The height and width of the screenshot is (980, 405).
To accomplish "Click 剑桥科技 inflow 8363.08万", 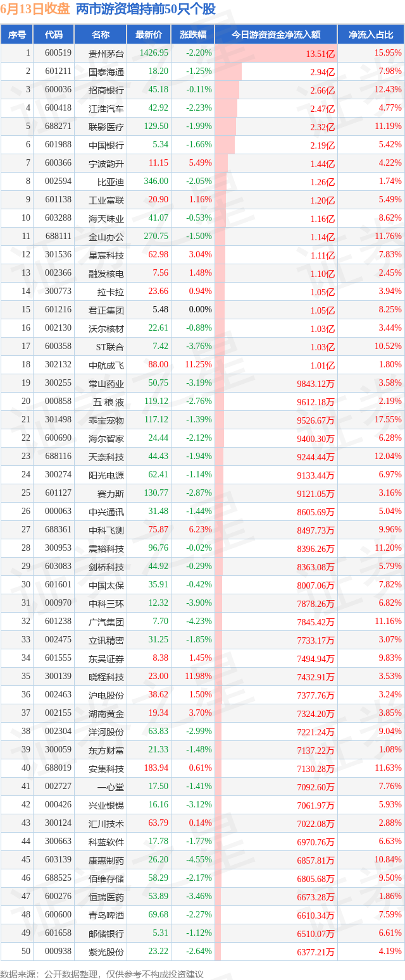I will tap(315, 567).
